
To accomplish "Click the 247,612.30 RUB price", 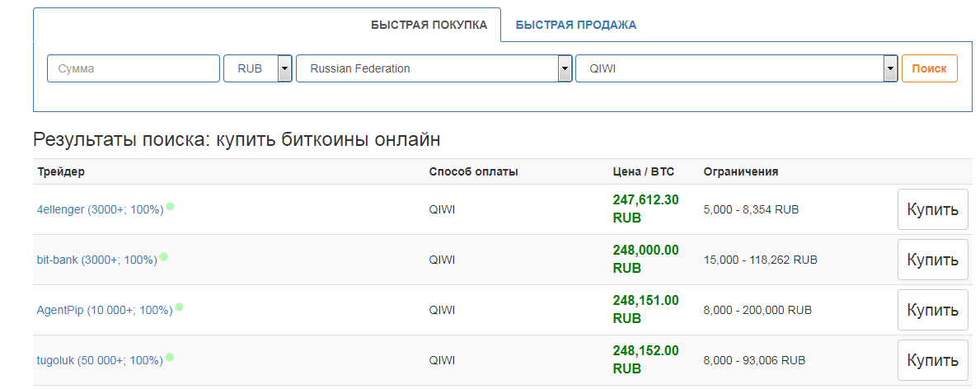I will [x=645, y=209].
